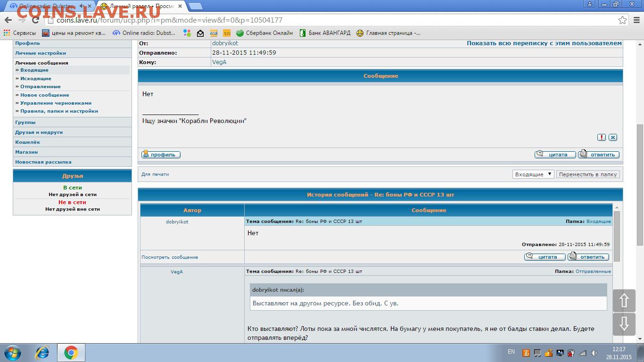644x362 pixels.
Task: Click the scroll-down arrow overlay button
Action: 624,323
